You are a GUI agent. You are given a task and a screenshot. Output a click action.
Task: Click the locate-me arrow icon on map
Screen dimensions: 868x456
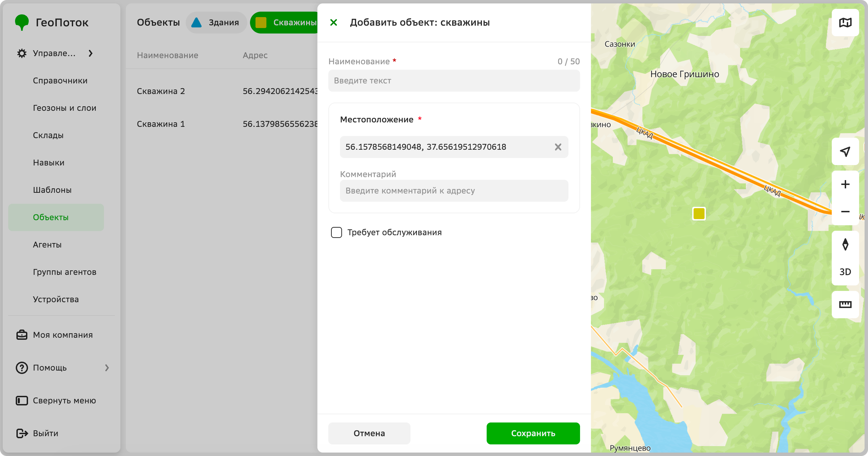pyautogui.click(x=845, y=151)
